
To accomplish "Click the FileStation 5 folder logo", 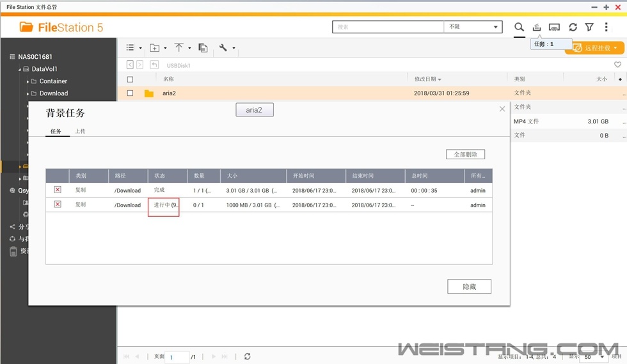I will (26, 27).
